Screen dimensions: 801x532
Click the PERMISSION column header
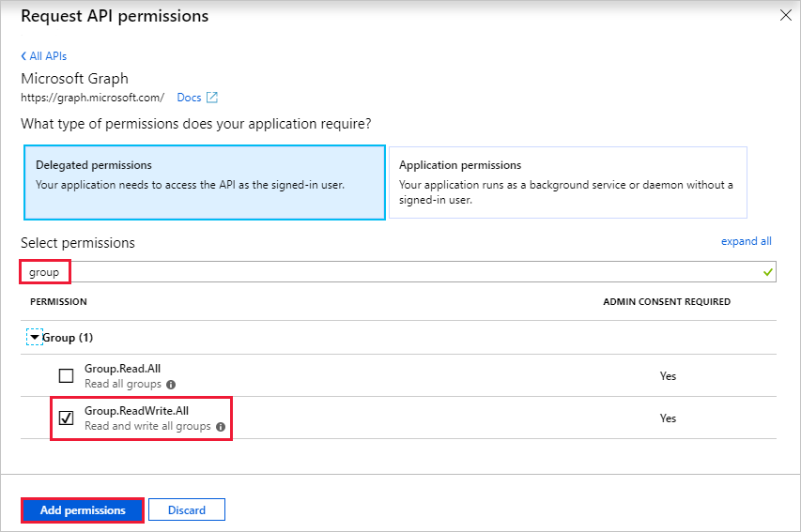point(58,302)
